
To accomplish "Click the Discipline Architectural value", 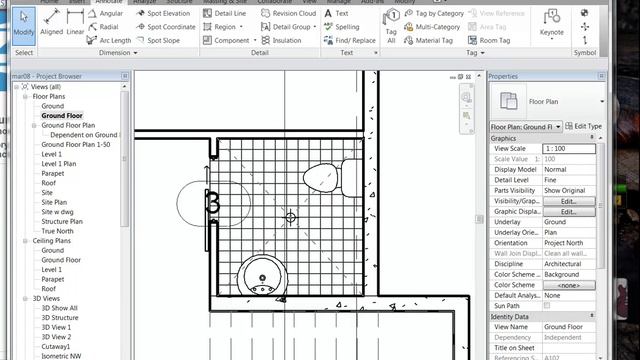I will coord(569,264).
